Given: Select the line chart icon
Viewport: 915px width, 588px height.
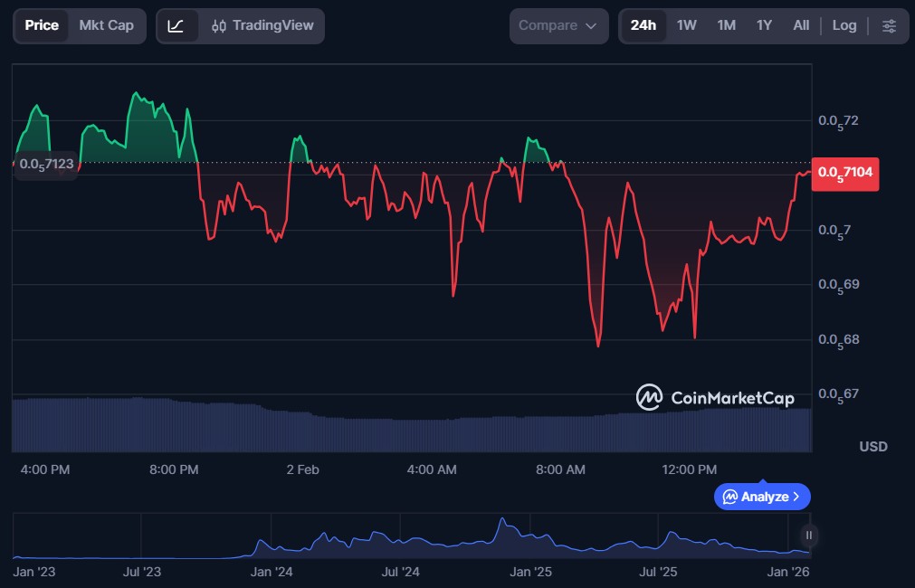Looking at the screenshot, I should (176, 25).
